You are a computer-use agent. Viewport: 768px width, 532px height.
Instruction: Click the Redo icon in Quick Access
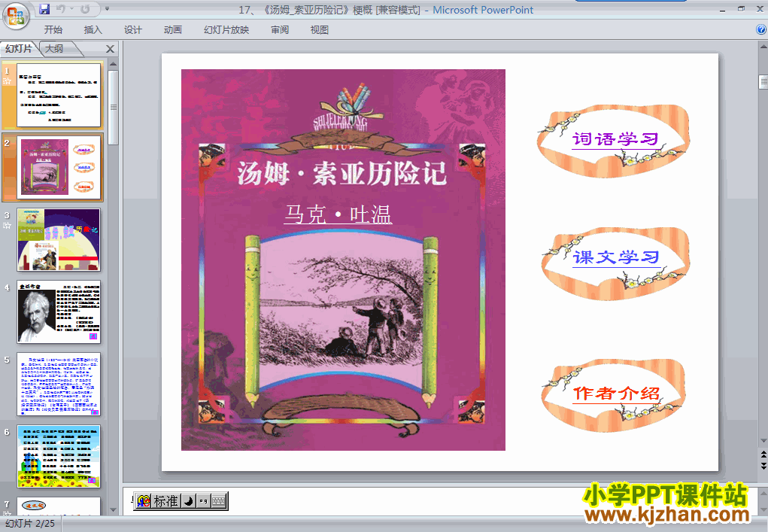[x=85, y=9]
